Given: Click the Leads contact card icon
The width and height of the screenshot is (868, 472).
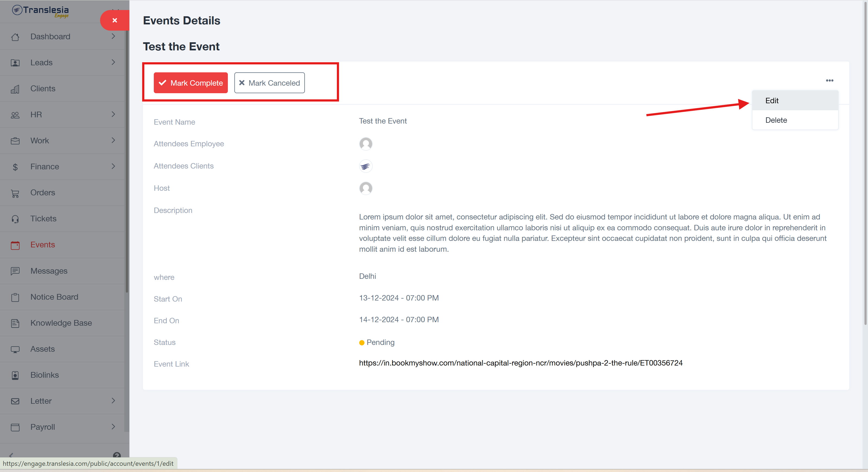Looking at the screenshot, I should [15, 63].
